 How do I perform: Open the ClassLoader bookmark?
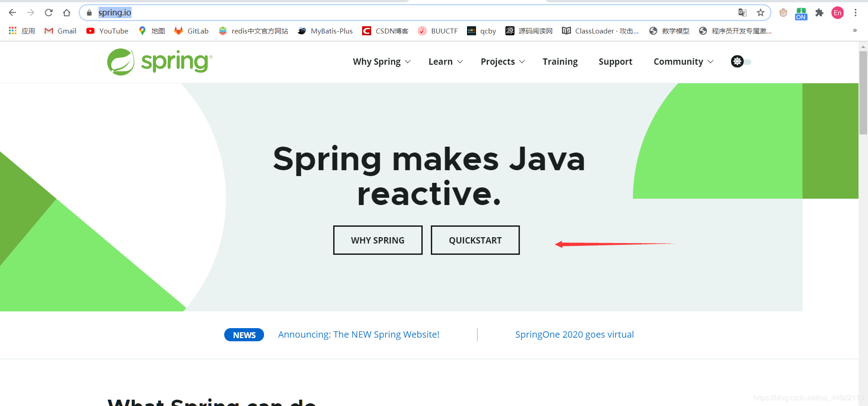[x=600, y=31]
